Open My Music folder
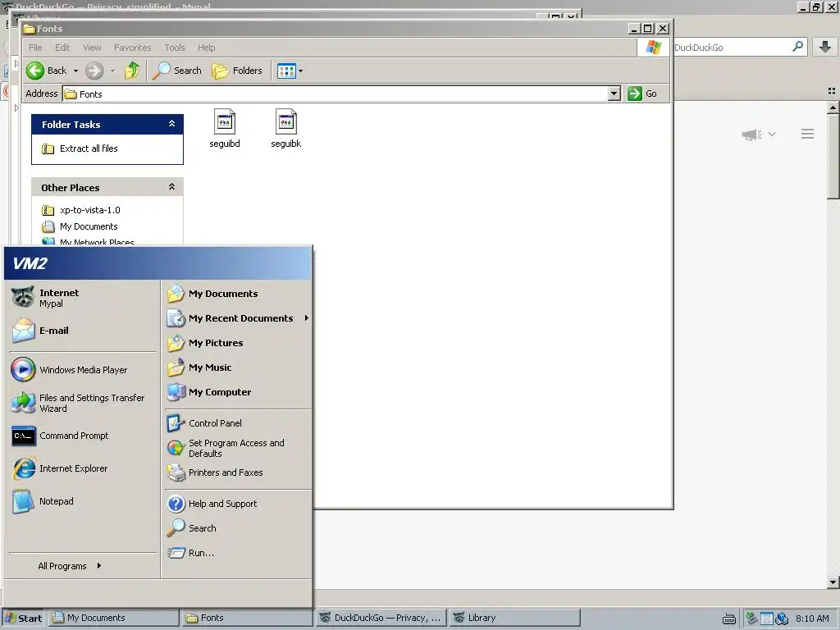 pyautogui.click(x=238, y=367)
